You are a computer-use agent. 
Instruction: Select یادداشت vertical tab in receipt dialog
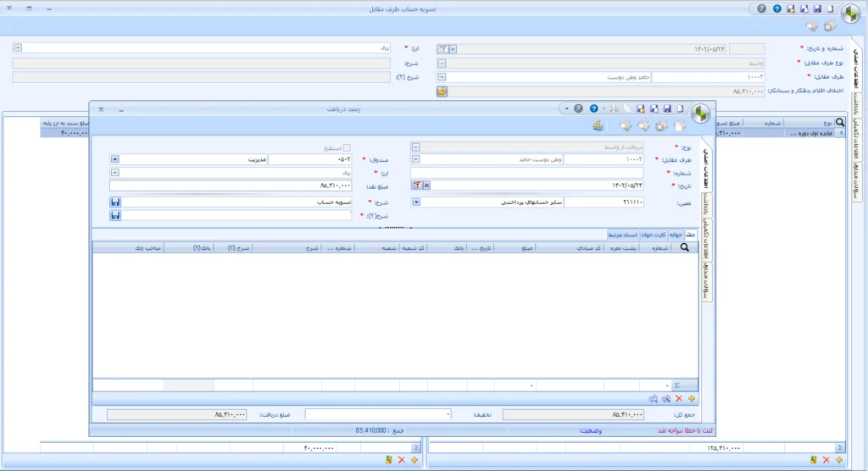coord(706,203)
